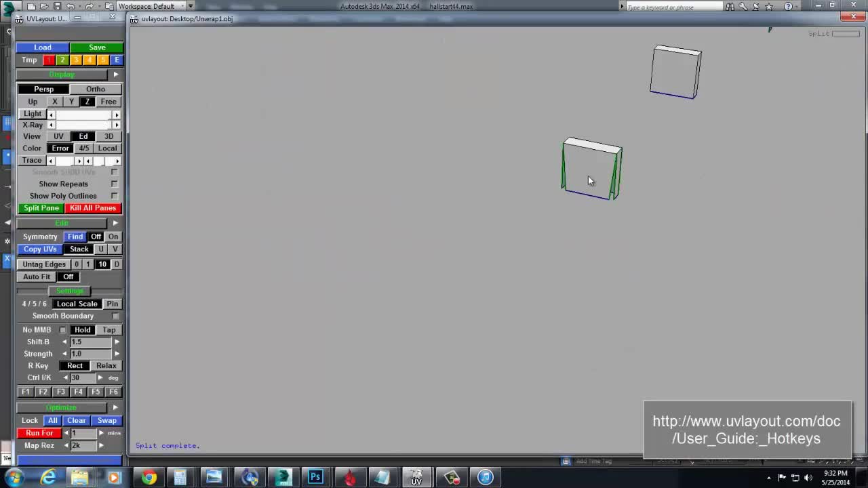Click the 3ds Max application logo button
This screenshot has height=488, width=868.
coord(10,8)
